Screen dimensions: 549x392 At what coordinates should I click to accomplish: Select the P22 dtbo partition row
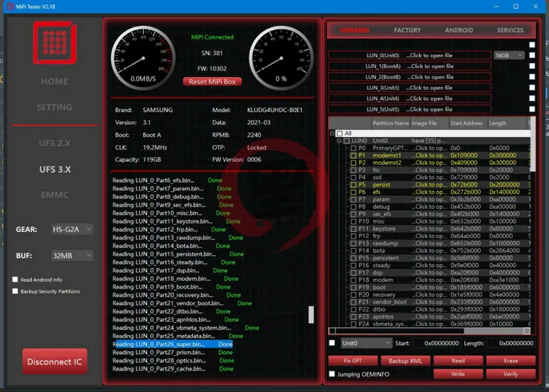pyautogui.click(x=441, y=309)
